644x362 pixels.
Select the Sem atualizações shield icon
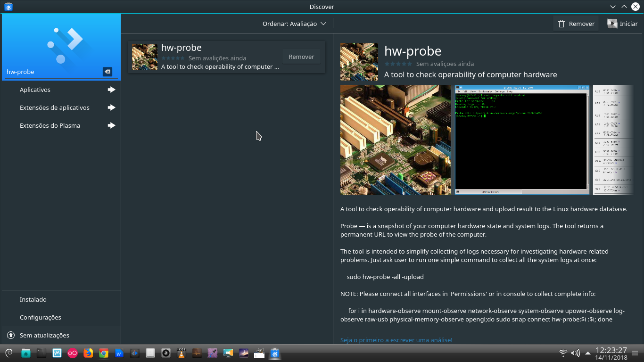[10, 335]
